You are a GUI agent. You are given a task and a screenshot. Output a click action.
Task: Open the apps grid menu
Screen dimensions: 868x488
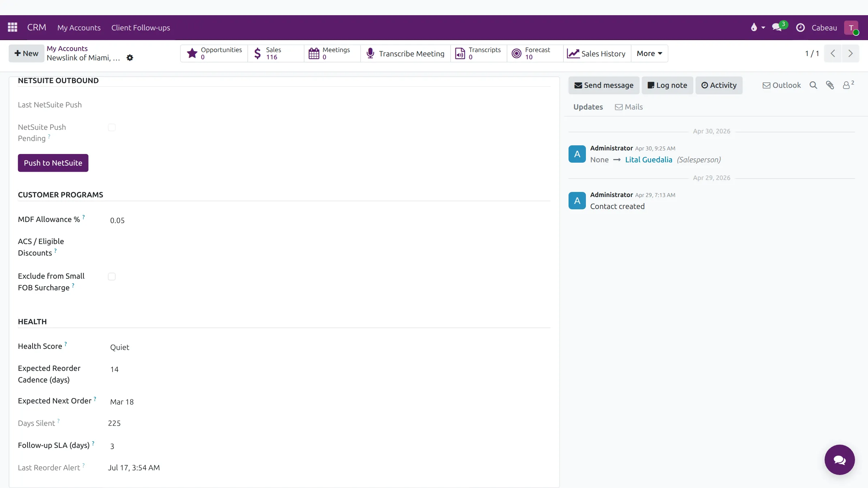pos(13,27)
